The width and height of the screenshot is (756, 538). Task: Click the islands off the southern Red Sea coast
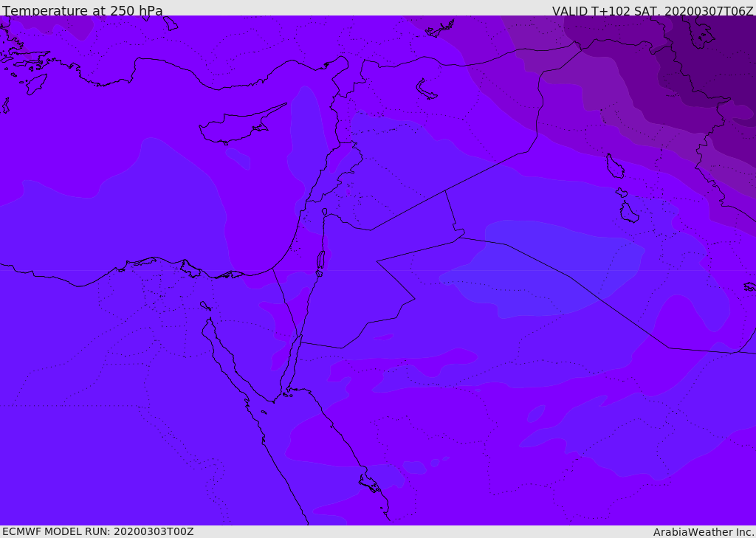tap(370, 483)
